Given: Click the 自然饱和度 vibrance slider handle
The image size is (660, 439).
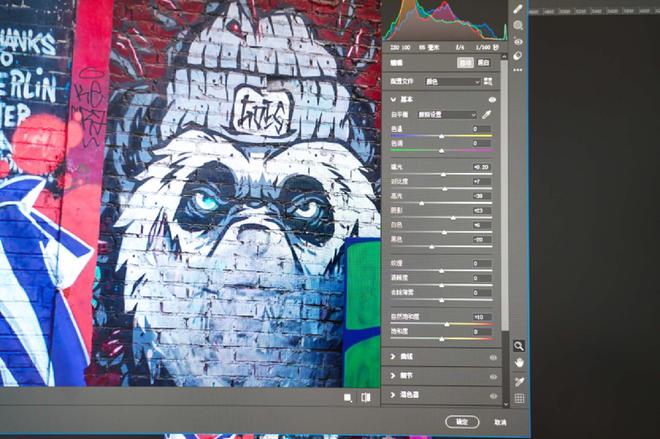Looking at the screenshot, I should (447, 324).
